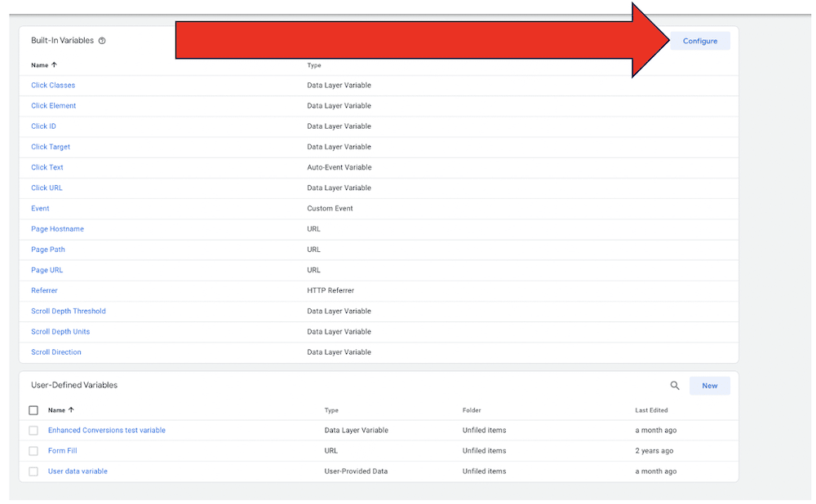This screenshot has height=504, width=816.
Task: Open the Enhanced Conversions test variable
Action: tap(106, 430)
